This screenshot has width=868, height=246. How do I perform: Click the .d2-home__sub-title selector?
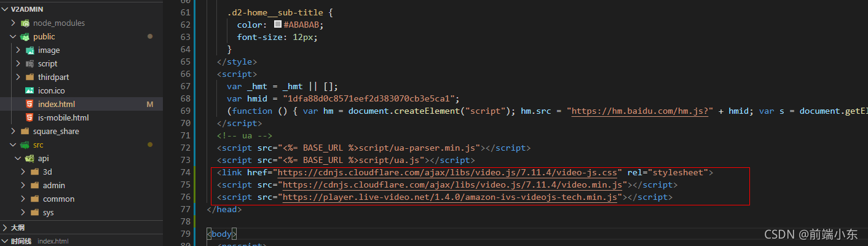[275, 13]
